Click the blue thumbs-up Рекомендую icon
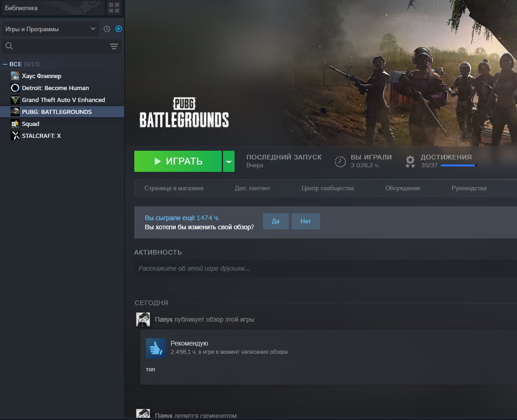 [x=155, y=348]
